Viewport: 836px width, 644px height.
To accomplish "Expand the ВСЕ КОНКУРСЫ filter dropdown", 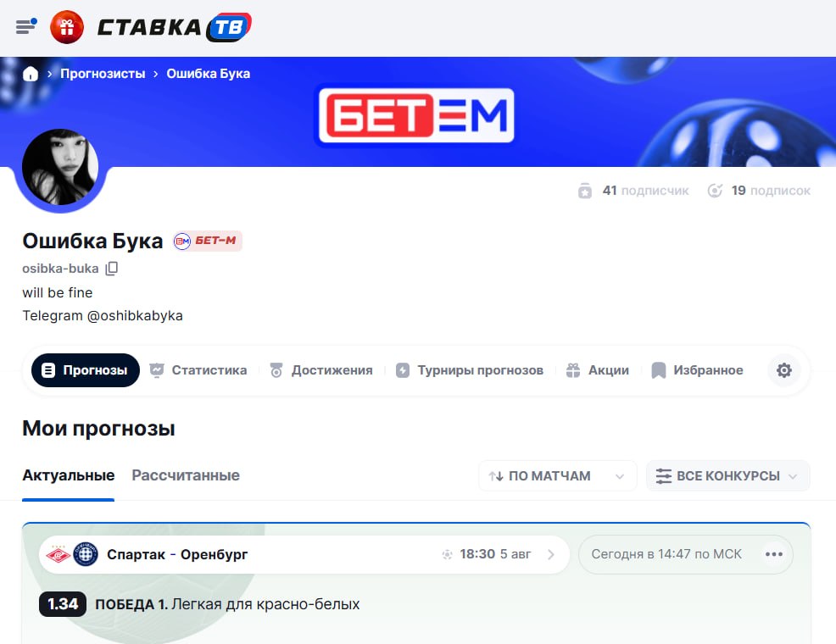I will [727, 475].
